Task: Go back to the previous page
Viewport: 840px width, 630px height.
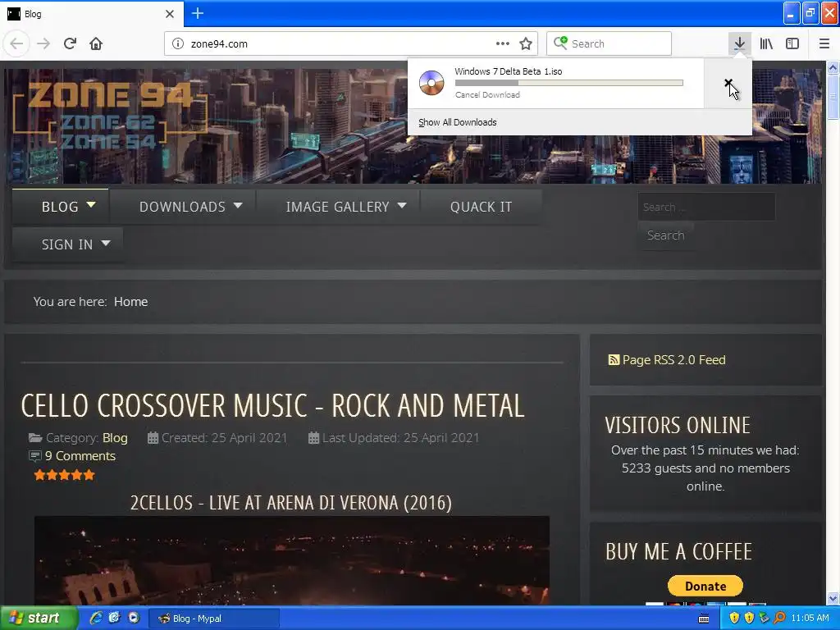Action: [16, 43]
